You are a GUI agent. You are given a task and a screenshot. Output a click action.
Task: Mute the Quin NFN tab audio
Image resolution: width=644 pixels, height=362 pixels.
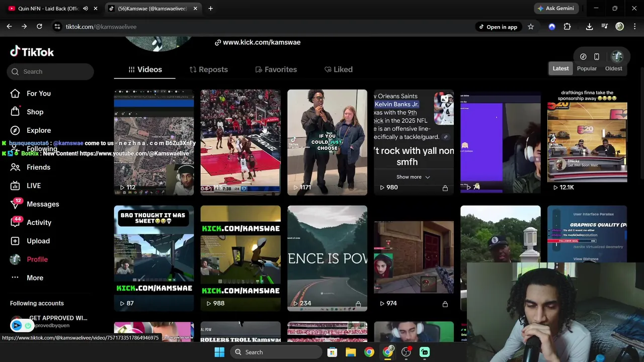(x=86, y=9)
